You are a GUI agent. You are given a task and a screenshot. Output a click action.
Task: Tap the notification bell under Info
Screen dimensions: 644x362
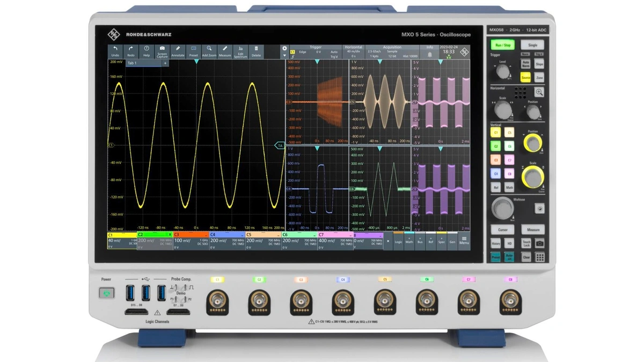[430, 54]
